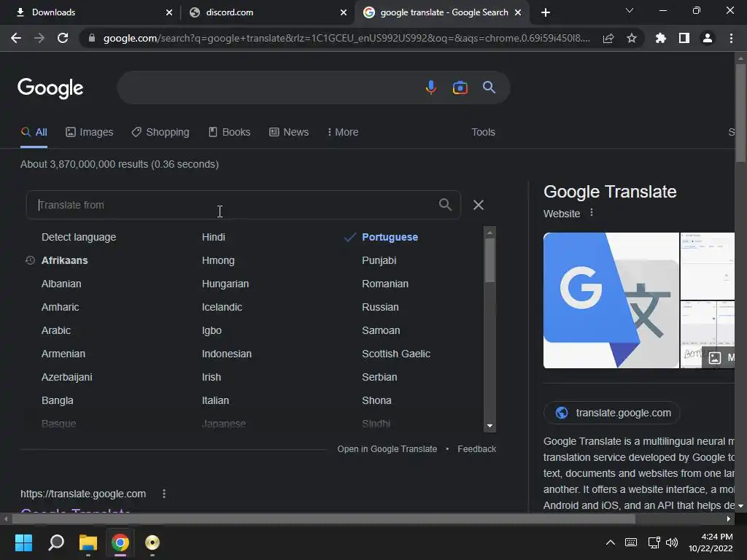Image resolution: width=747 pixels, height=560 pixels.
Task: Select the Books search tab
Action: [230, 133]
